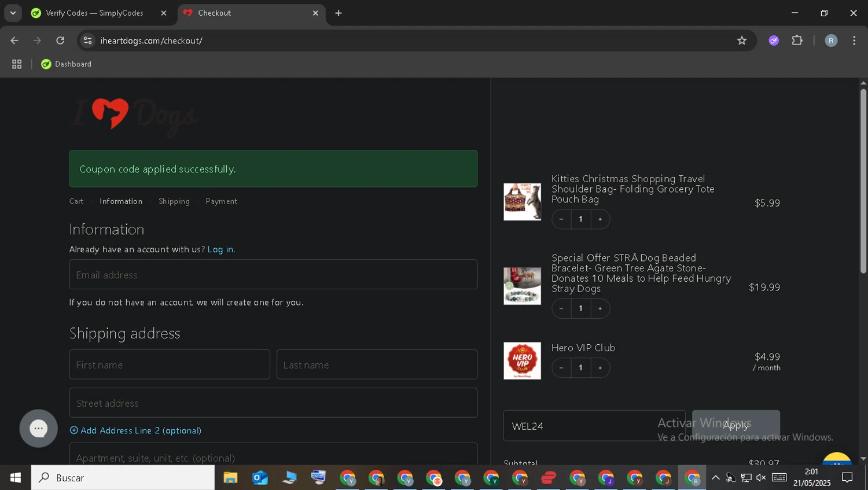Jump to the Shipping breadcrumb step
The height and width of the screenshot is (490, 868).
coord(174,201)
